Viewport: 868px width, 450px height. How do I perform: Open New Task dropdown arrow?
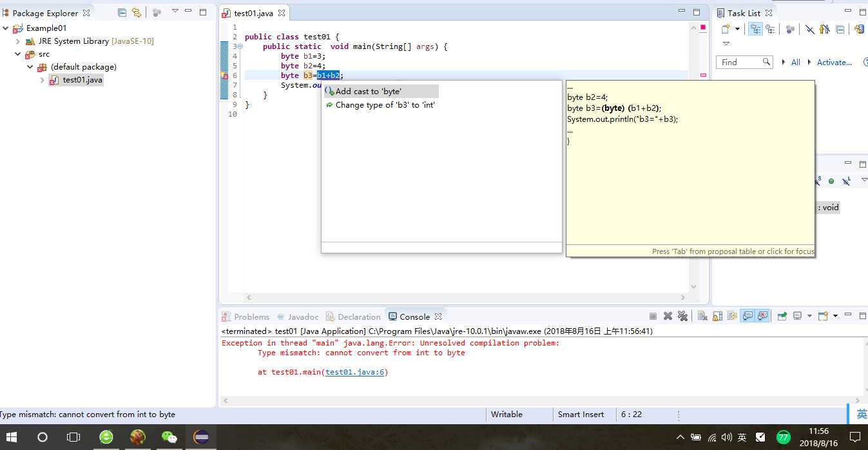pyautogui.click(x=737, y=29)
